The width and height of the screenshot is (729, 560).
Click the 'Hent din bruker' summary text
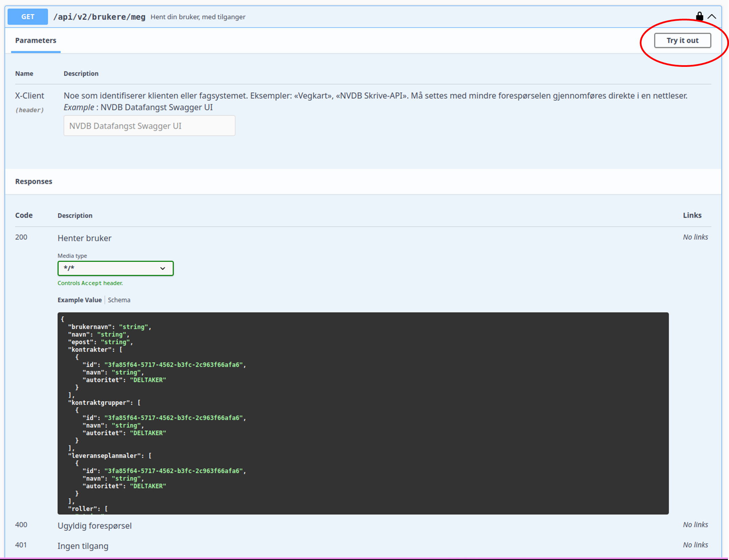pyautogui.click(x=198, y=17)
